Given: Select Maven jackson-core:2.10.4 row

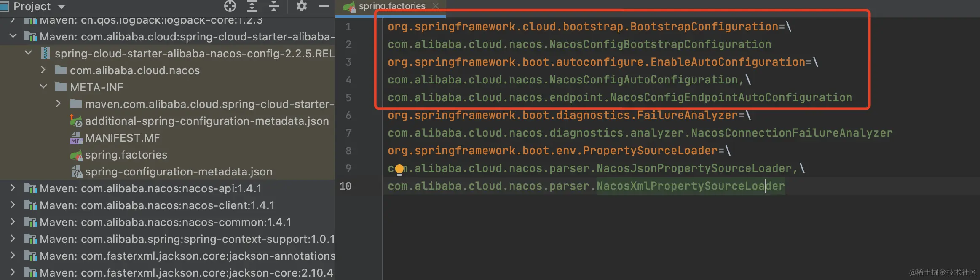Looking at the screenshot, I should point(167,273).
